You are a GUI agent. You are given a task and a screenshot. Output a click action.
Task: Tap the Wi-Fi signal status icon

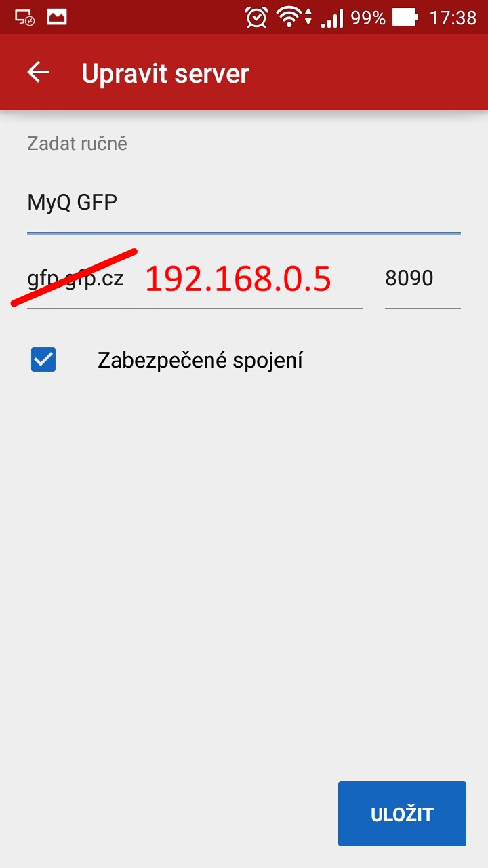pos(289,18)
